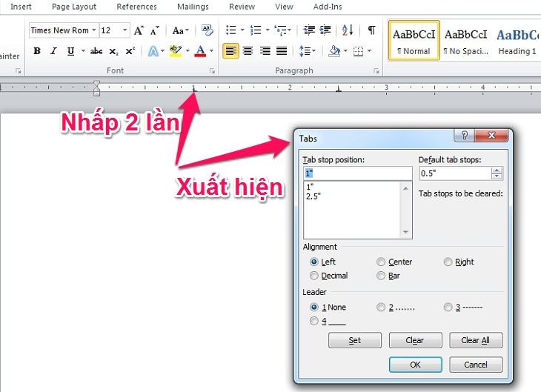Click the Tab stop position field
The image size is (541, 392).
coord(358,173)
